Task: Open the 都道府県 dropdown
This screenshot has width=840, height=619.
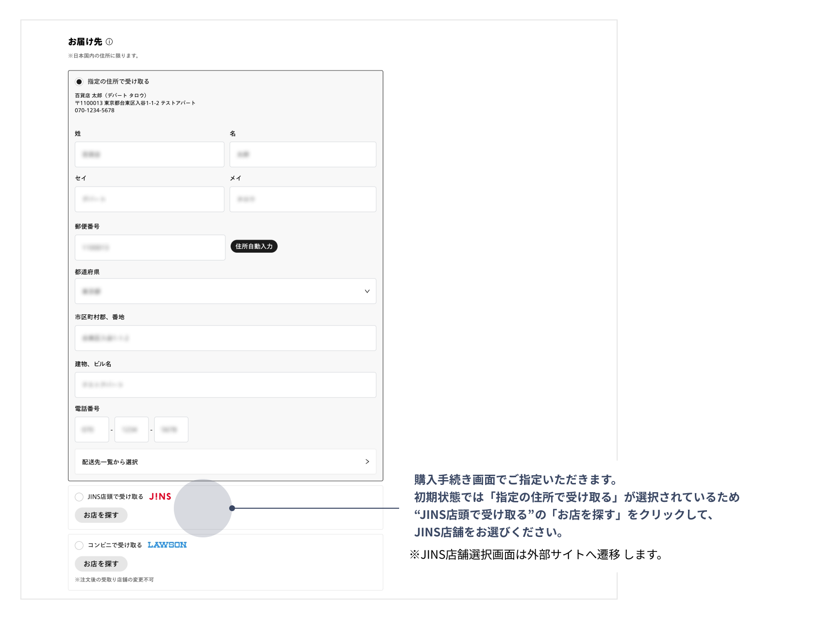Action: coord(225,292)
